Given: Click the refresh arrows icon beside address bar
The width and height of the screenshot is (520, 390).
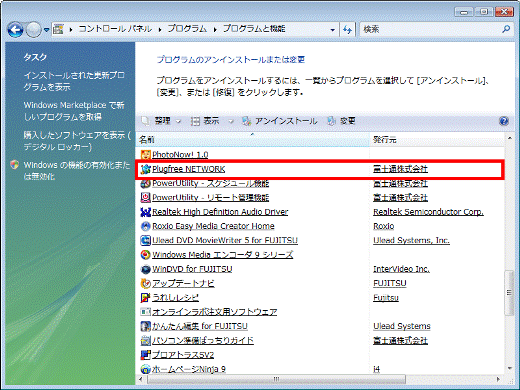Looking at the screenshot, I should coord(347,30).
